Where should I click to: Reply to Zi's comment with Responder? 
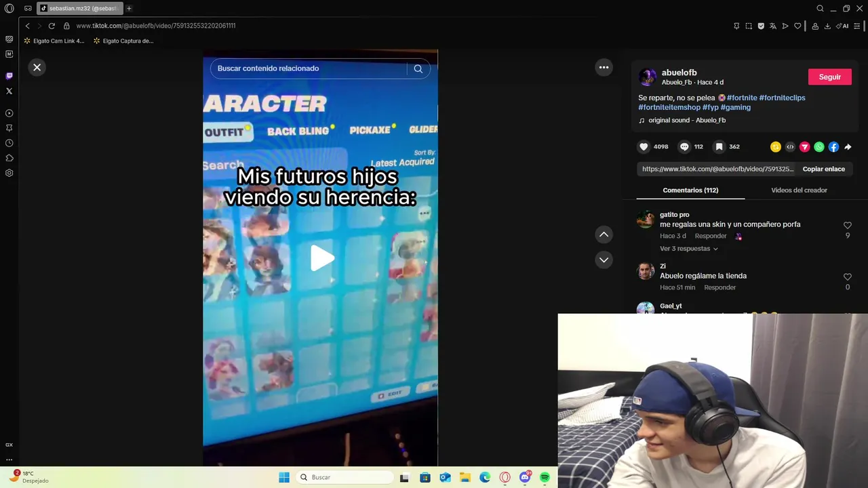click(719, 287)
